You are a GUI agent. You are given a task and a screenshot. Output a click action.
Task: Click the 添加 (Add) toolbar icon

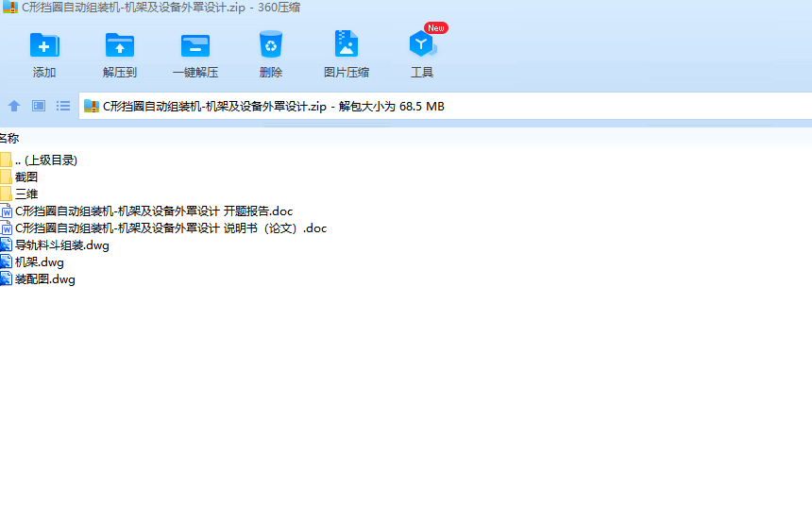tap(44, 45)
